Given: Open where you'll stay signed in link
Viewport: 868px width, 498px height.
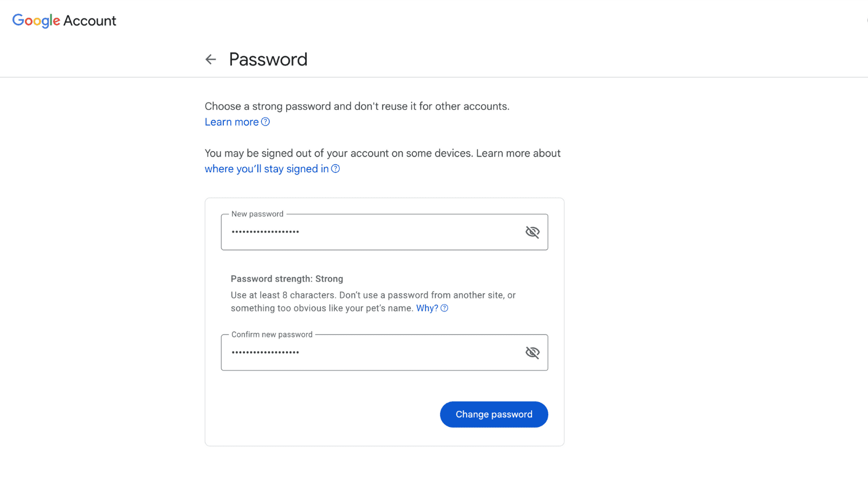Looking at the screenshot, I should pos(266,169).
